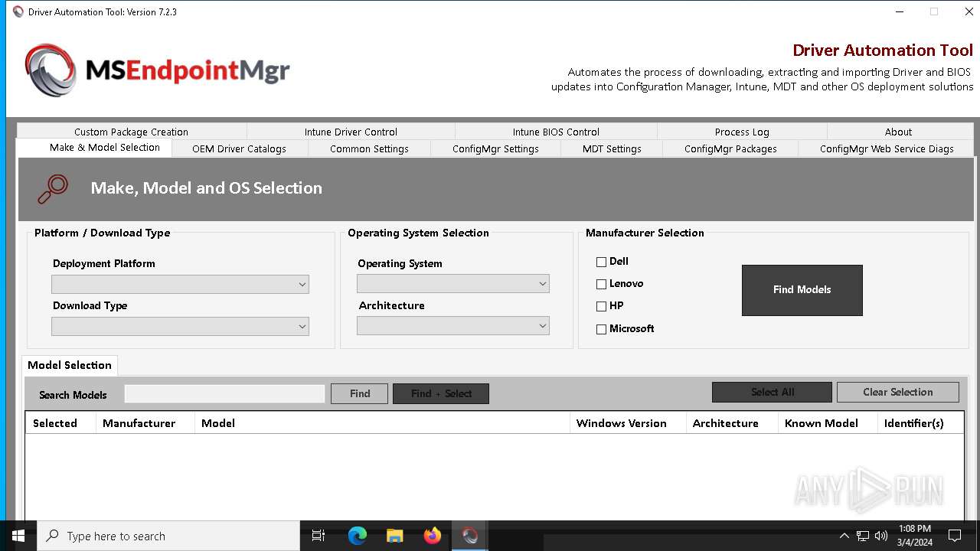Viewport: 980px width, 551px height.
Task: Click the Windows Version column header
Action: coord(628,423)
